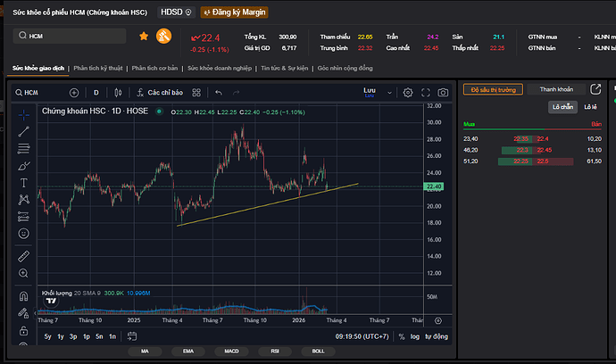Click the RSI indicator button
This screenshot has width=616, height=364.
(x=276, y=352)
